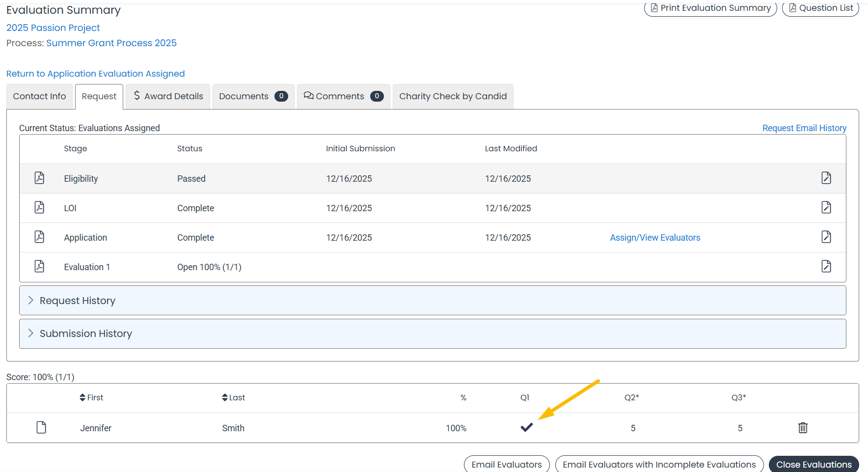Image resolution: width=868 pixels, height=472 pixels.
Task: Return to Application Evaluation Assigned
Action: pos(96,74)
